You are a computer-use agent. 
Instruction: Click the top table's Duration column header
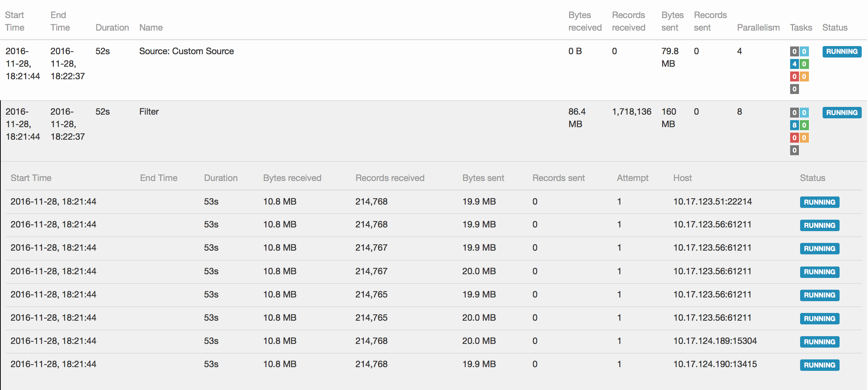(x=112, y=28)
